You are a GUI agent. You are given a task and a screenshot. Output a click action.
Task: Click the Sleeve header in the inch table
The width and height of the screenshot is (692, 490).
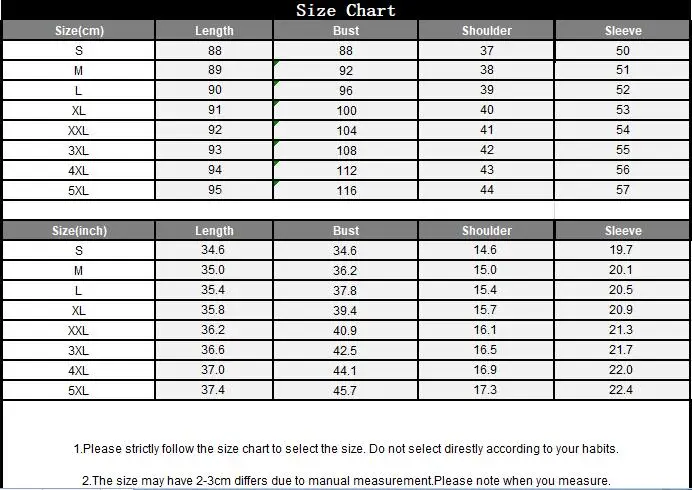(623, 230)
